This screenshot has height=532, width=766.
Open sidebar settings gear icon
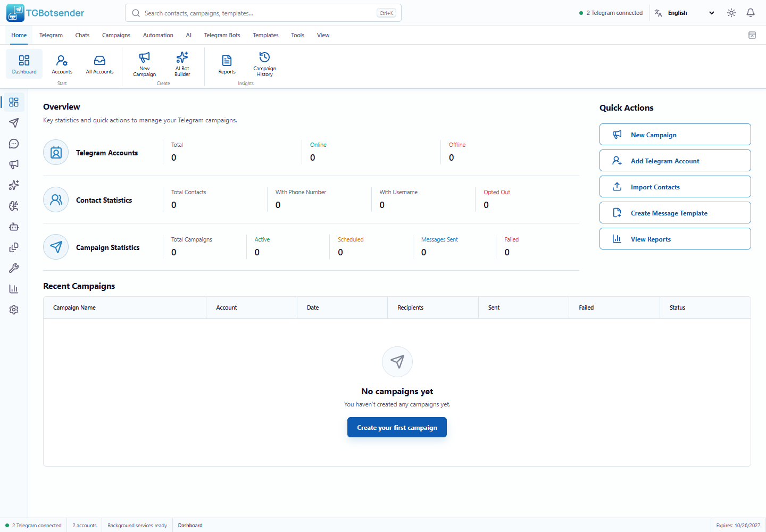(14, 310)
